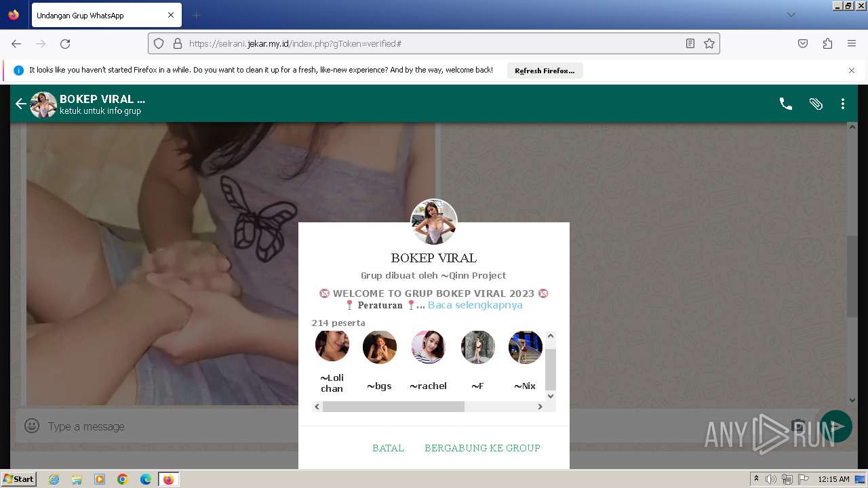Screen dimensions: 868x488
Task: Click the Action Center flag icon
Action: [x=802, y=479]
